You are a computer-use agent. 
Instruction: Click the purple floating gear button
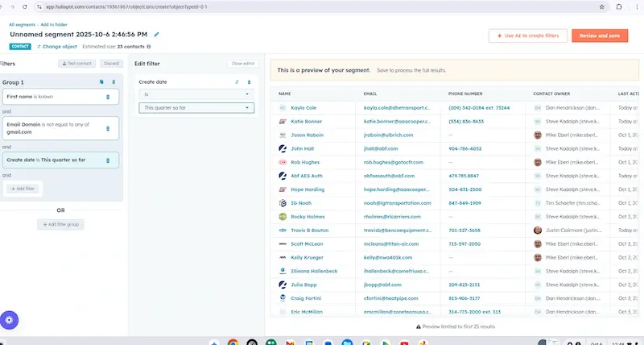9,320
